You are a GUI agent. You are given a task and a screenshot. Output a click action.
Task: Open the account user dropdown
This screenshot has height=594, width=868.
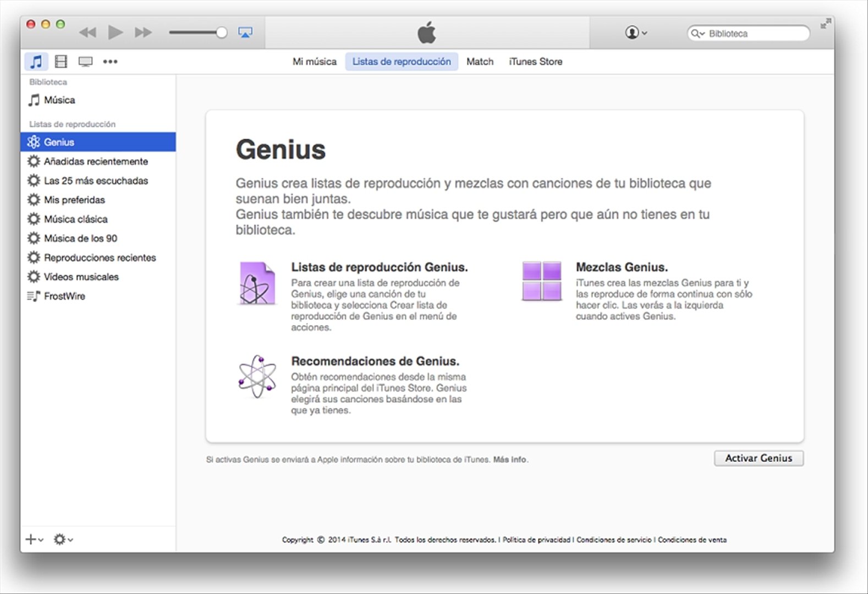[x=636, y=32]
